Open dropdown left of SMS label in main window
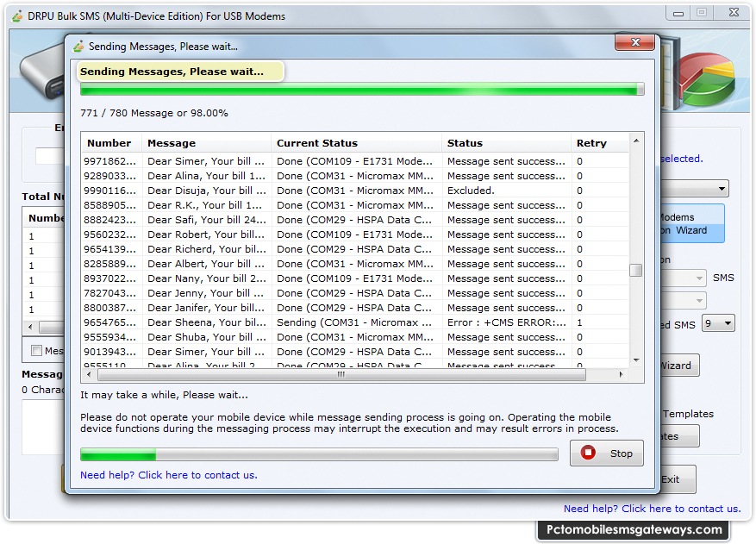The width and height of the screenshot is (756, 544). pyautogui.click(x=684, y=278)
